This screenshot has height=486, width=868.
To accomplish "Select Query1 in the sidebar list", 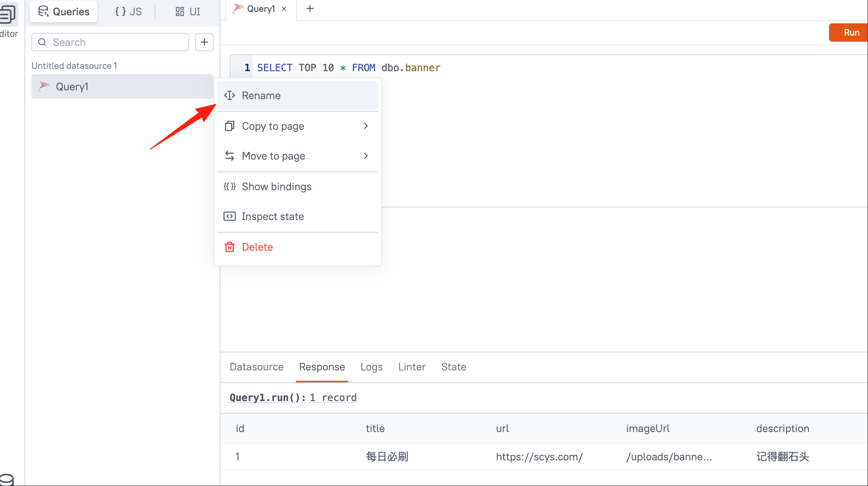I will pos(122,86).
